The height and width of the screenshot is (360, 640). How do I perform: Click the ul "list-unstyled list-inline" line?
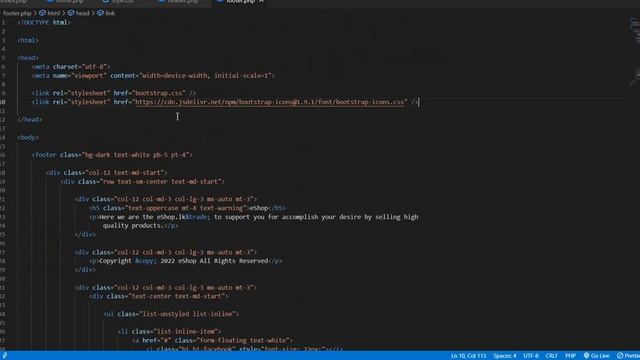point(171,314)
